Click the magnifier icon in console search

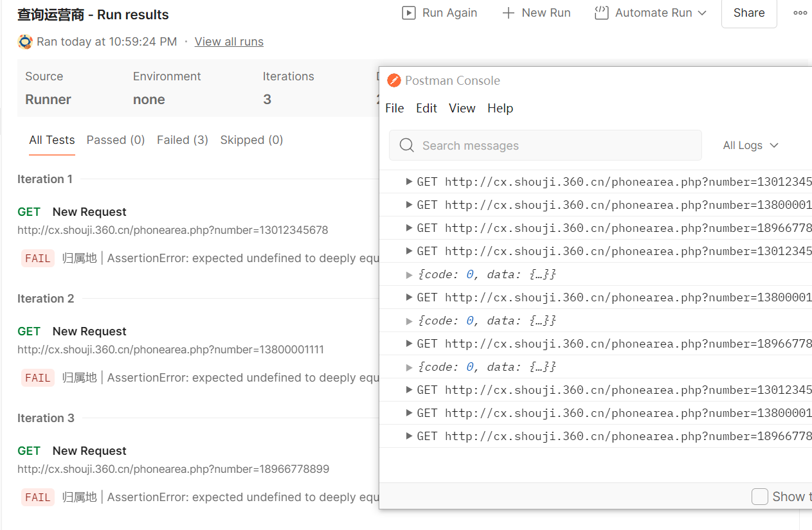pyautogui.click(x=406, y=146)
